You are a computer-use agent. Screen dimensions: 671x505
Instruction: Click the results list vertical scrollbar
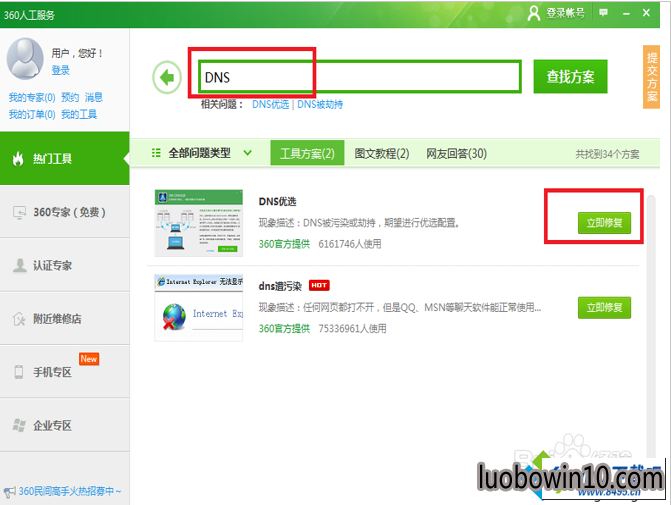tap(650, 325)
